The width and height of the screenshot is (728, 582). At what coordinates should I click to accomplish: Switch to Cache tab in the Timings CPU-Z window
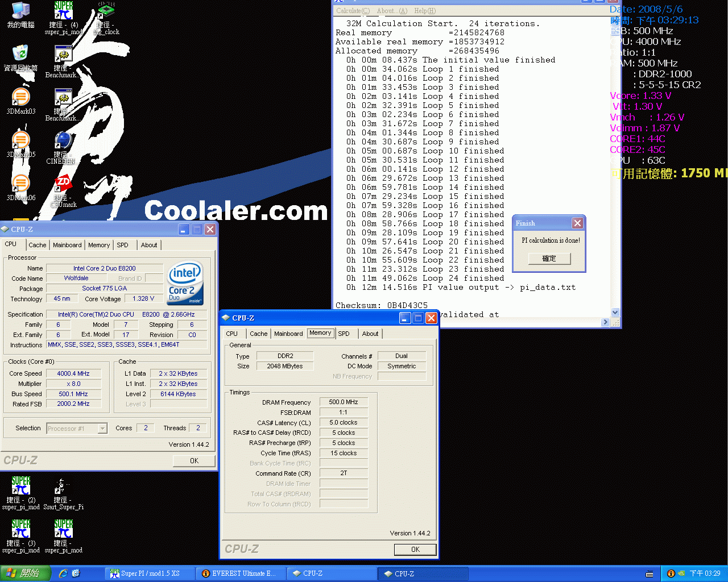pos(259,334)
